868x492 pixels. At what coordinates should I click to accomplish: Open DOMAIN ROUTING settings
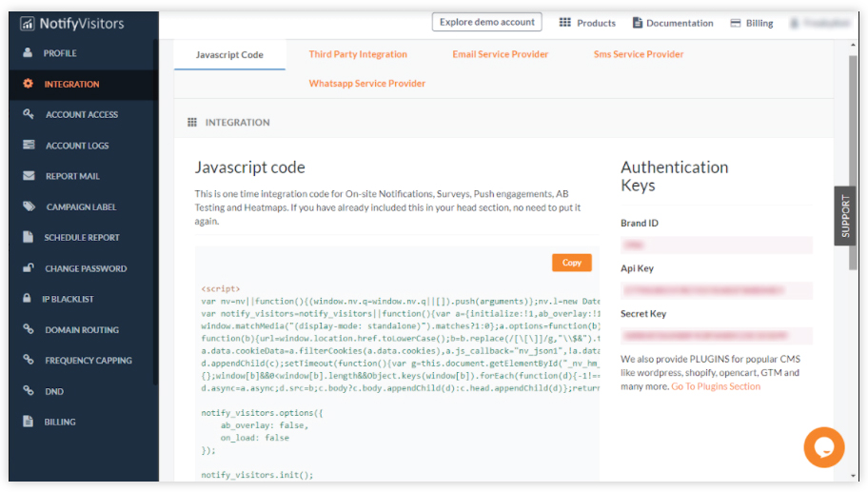point(84,330)
